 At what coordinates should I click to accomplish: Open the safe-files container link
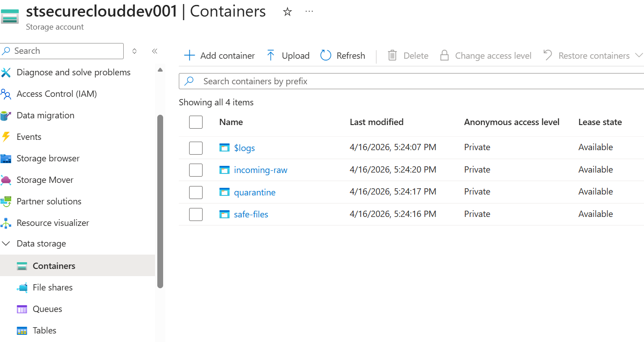coord(251,214)
